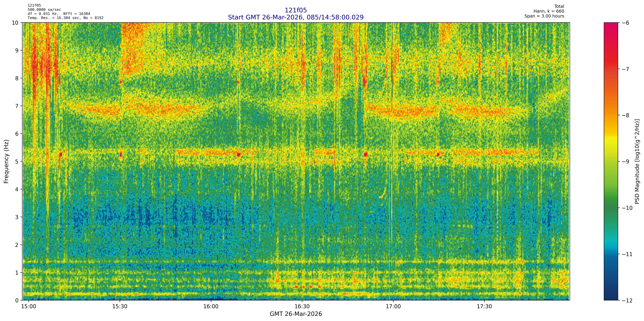Click the '500.0000 sa/sec' header text

click(44, 10)
